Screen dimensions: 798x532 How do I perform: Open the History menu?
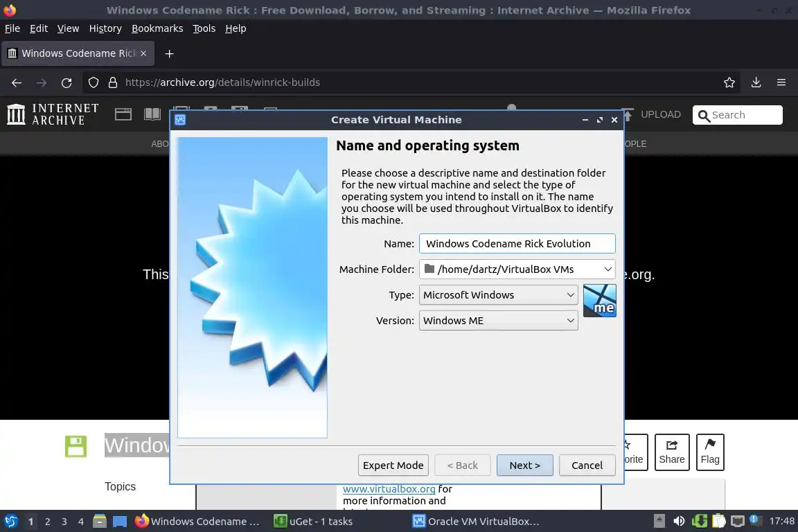[x=105, y=28]
